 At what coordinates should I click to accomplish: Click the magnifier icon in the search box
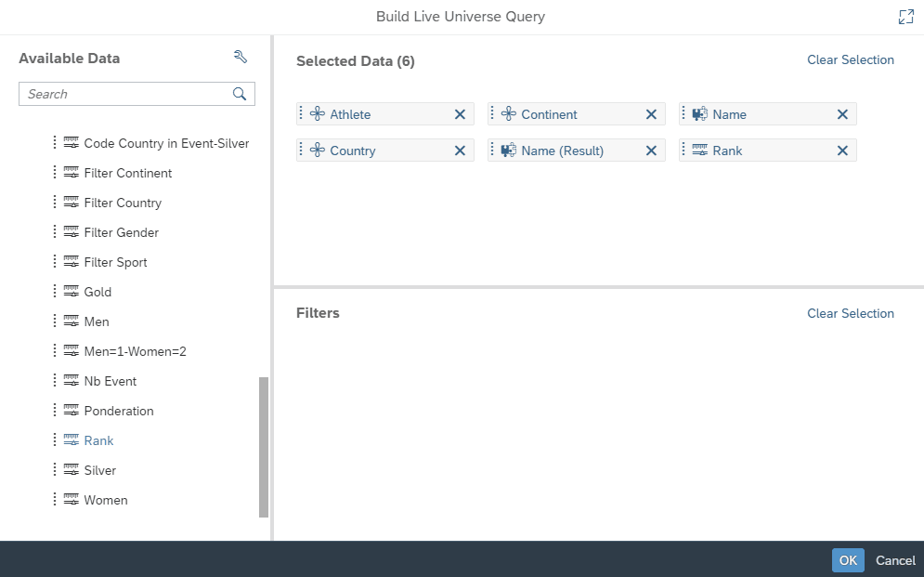pos(240,94)
